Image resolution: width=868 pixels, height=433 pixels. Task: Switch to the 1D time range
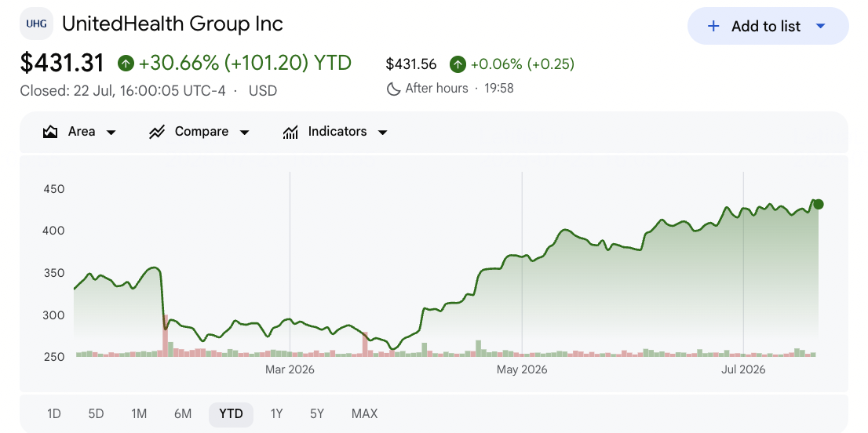[53, 413]
